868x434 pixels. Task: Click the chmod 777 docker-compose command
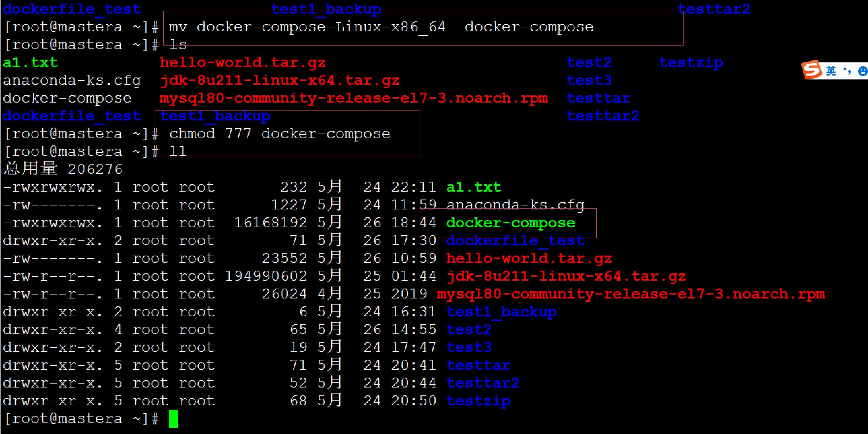click(x=280, y=134)
